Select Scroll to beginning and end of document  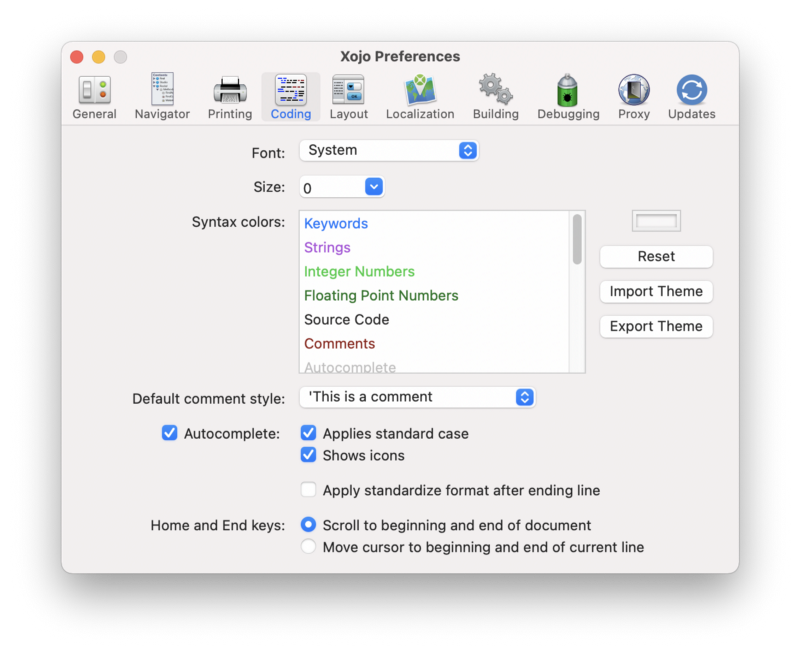click(308, 524)
